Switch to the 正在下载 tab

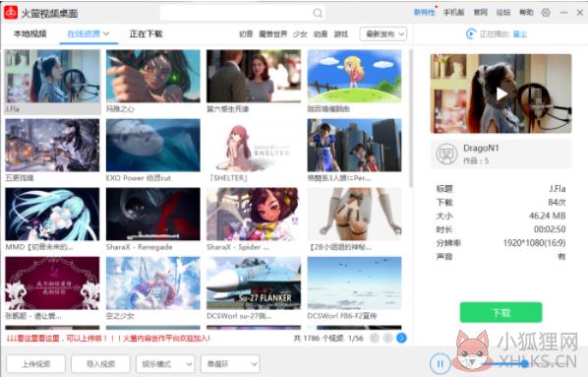[146, 33]
